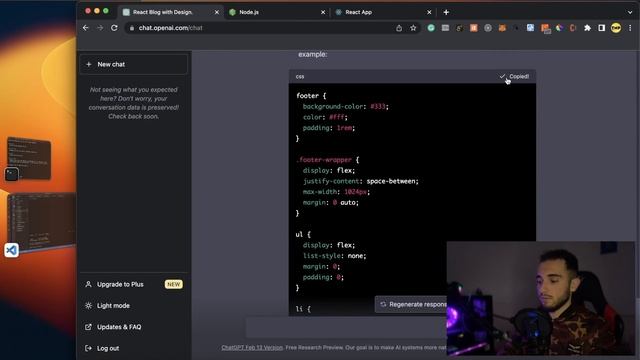
Task: Open the Extensions puzzle-piece menu
Action: [587, 28]
